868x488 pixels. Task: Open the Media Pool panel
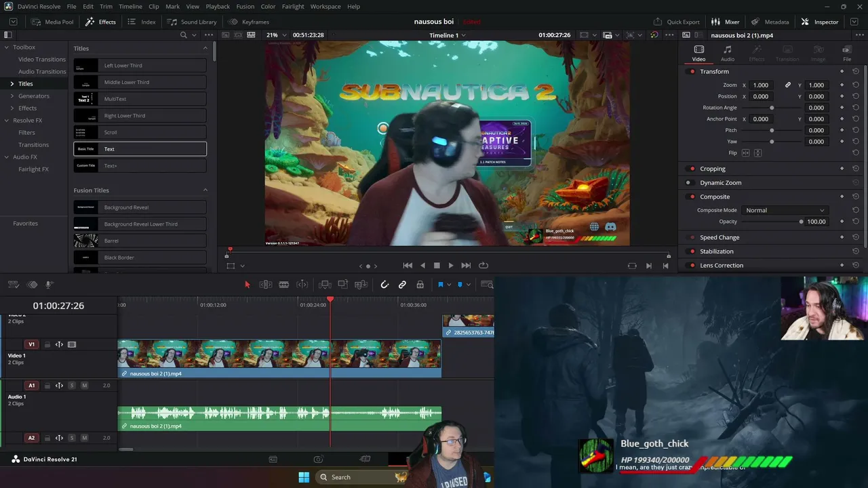[x=52, y=22]
